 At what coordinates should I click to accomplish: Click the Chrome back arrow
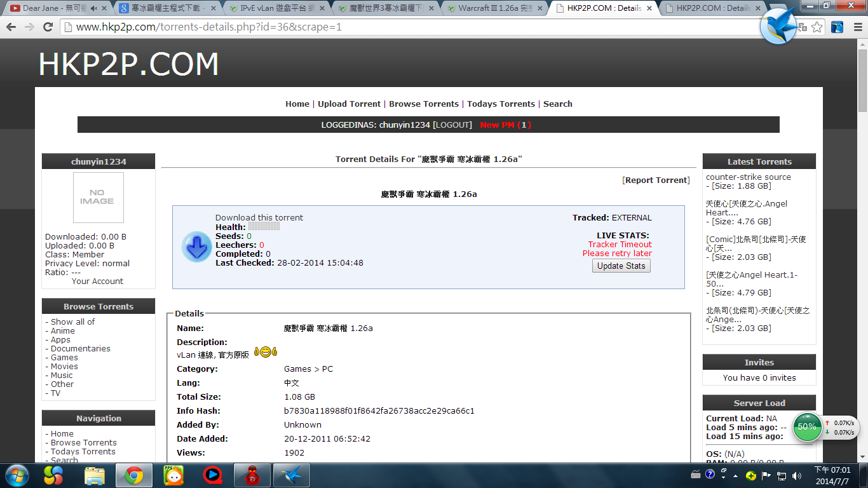pyautogui.click(x=11, y=27)
